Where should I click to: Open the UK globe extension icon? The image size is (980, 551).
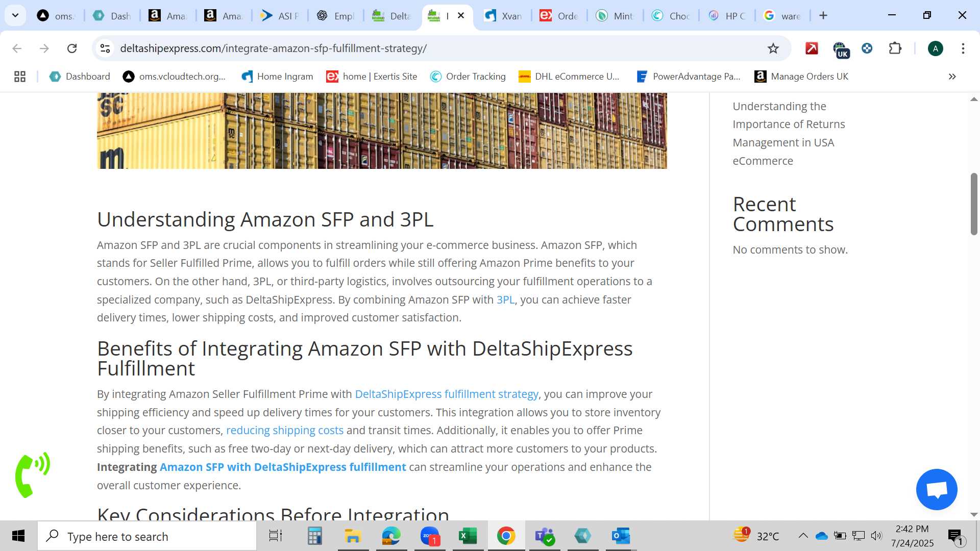pyautogui.click(x=840, y=49)
